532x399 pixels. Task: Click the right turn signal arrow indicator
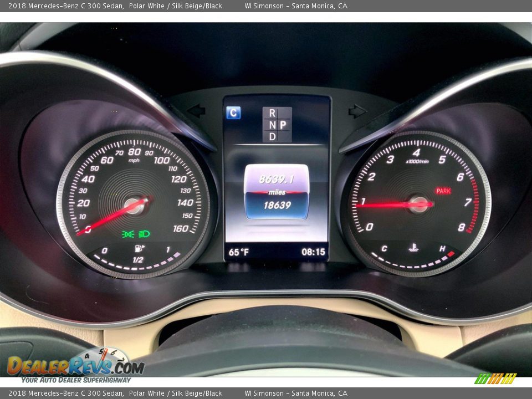[357, 111]
